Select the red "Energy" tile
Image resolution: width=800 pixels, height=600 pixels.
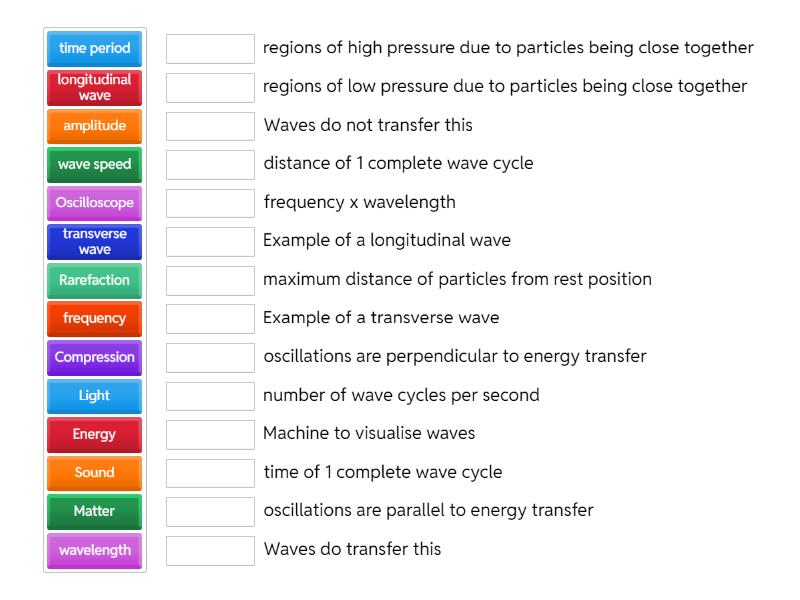click(94, 434)
